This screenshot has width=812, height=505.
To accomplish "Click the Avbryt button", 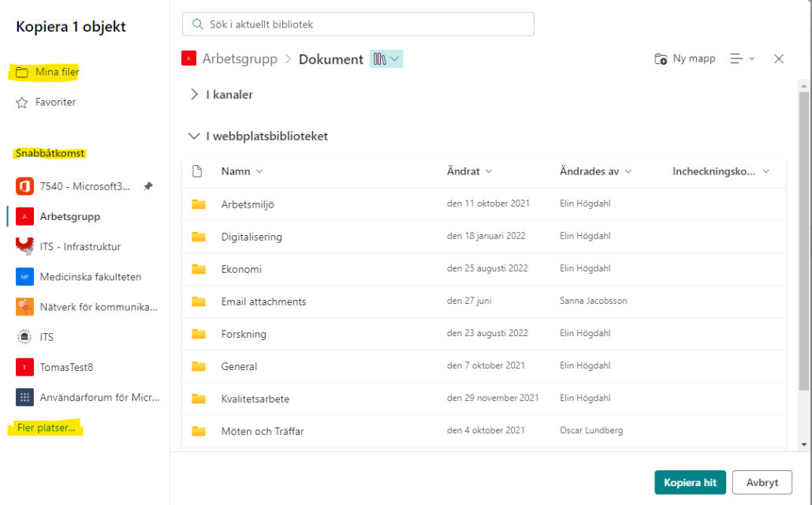I will tap(762, 482).
